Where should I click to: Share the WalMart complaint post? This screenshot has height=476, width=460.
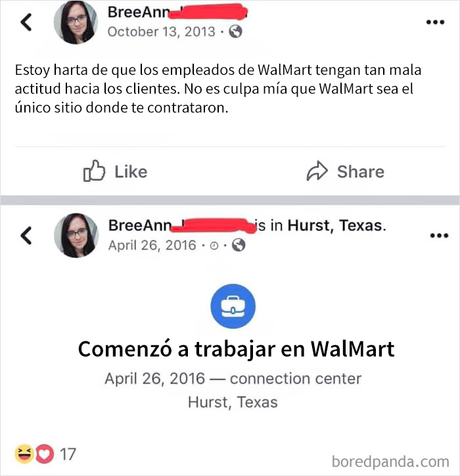(x=345, y=171)
